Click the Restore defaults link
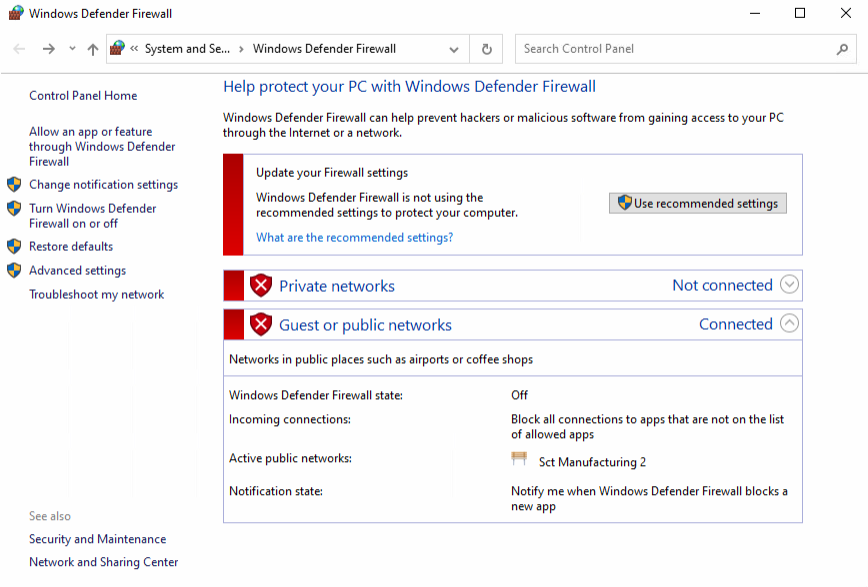 coord(71,246)
